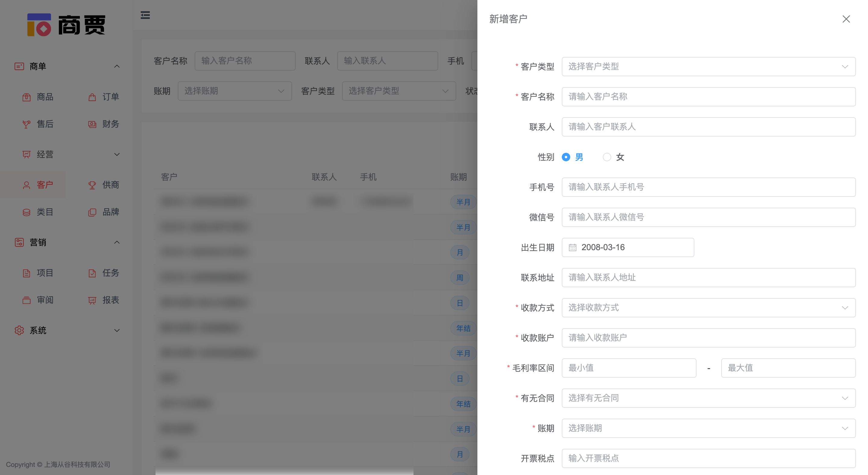Click the 售后 icon

[27, 124]
